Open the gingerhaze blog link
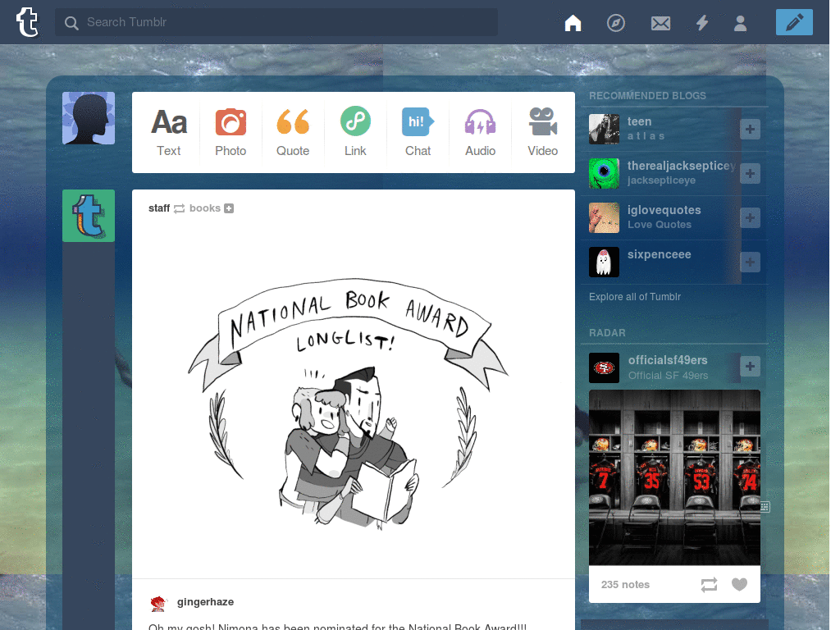This screenshot has height=630, width=840. pyautogui.click(x=205, y=601)
